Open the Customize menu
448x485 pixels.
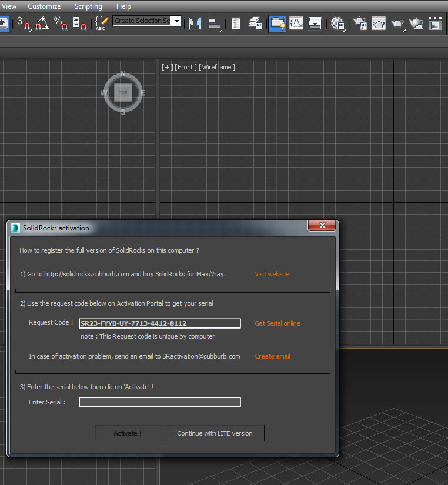tap(44, 6)
